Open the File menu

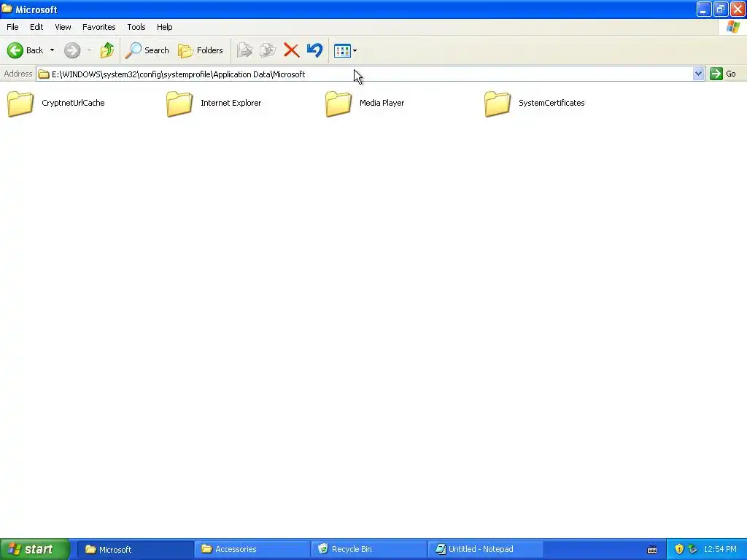(x=13, y=27)
